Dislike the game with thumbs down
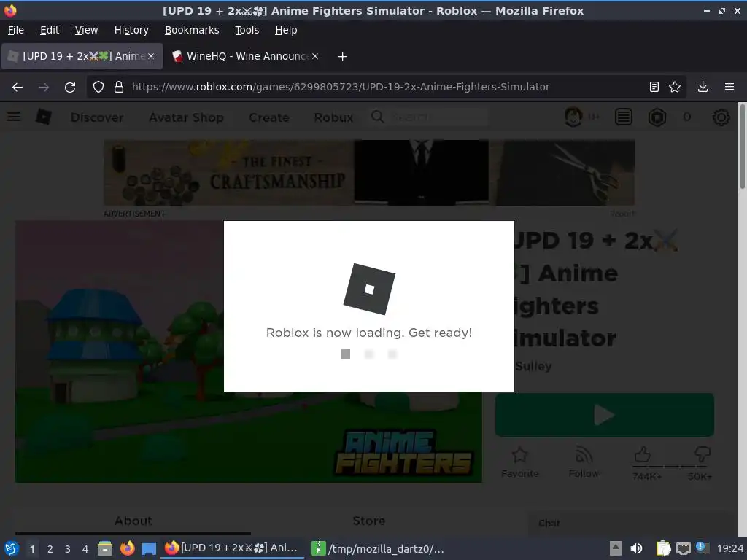 (703, 454)
